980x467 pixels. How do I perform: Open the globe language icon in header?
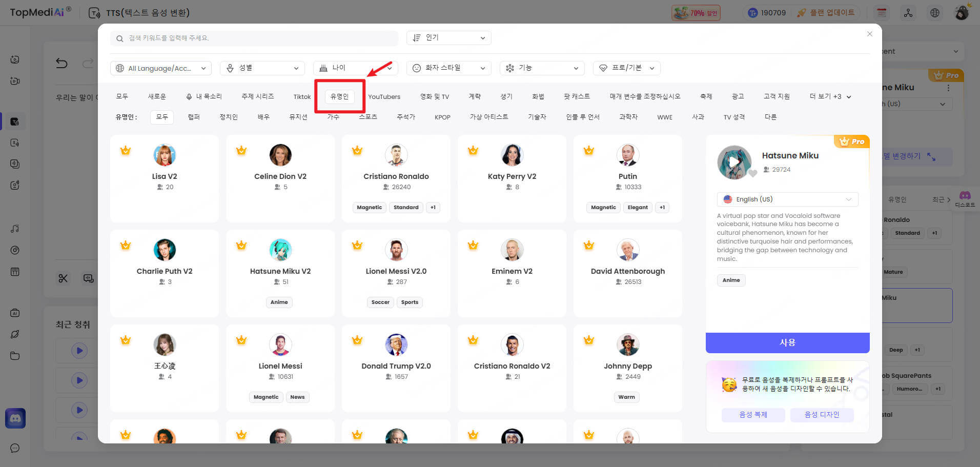935,13
